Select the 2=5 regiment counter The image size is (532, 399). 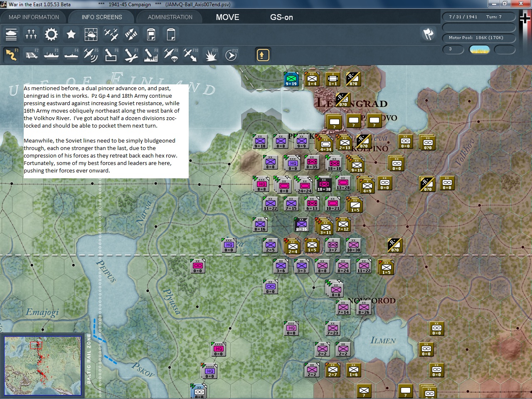pyautogui.click(x=270, y=245)
